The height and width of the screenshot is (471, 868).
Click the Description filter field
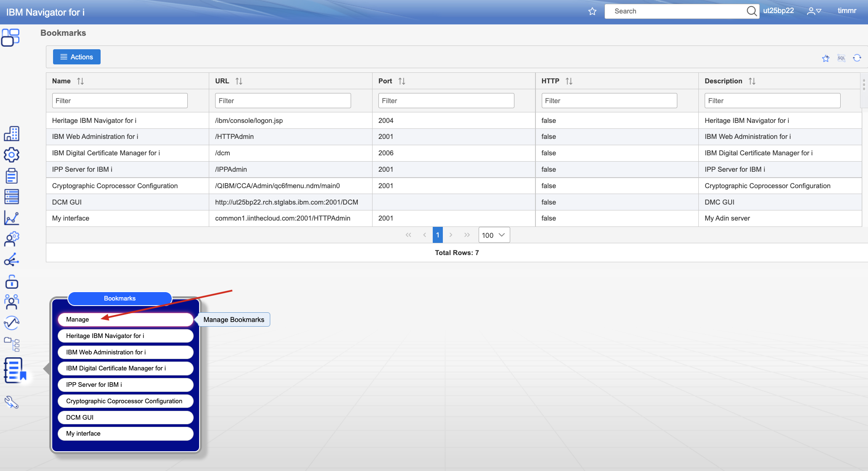tap(772, 101)
